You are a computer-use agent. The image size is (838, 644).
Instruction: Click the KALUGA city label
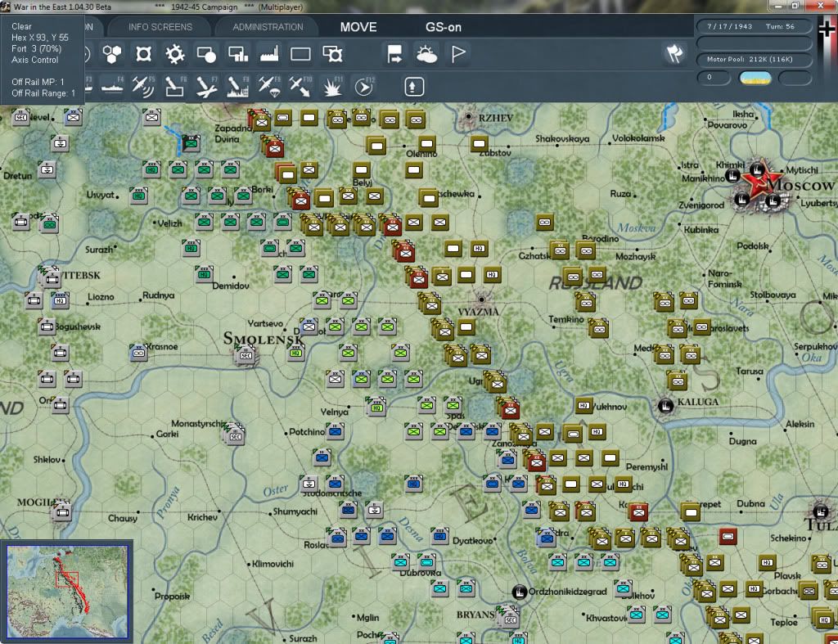point(698,402)
